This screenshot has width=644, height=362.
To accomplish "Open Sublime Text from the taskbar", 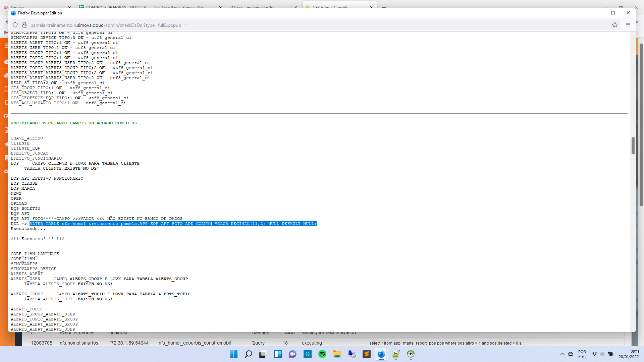I will pos(366,354).
